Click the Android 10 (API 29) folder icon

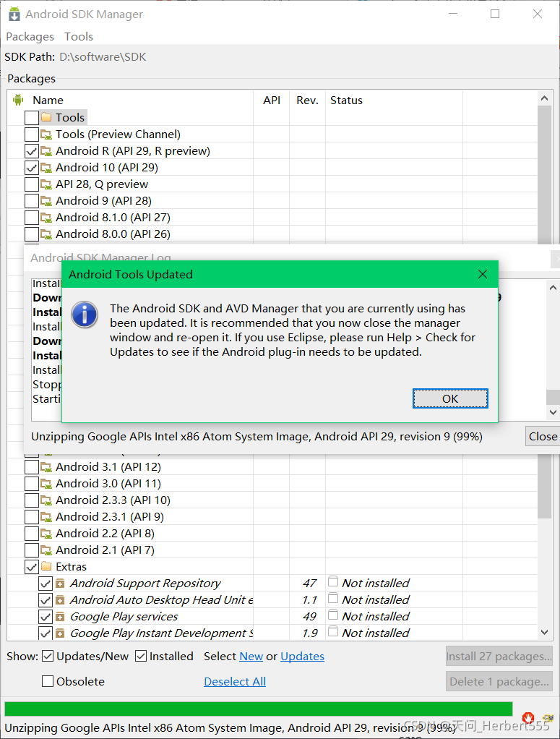pyautogui.click(x=46, y=168)
